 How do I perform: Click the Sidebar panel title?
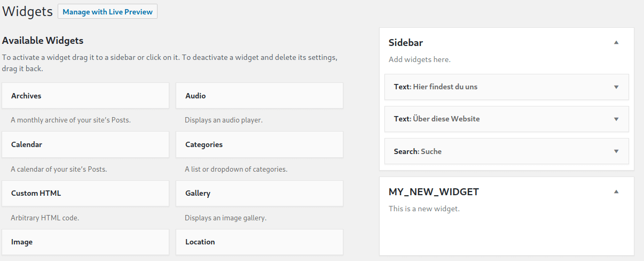406,43
